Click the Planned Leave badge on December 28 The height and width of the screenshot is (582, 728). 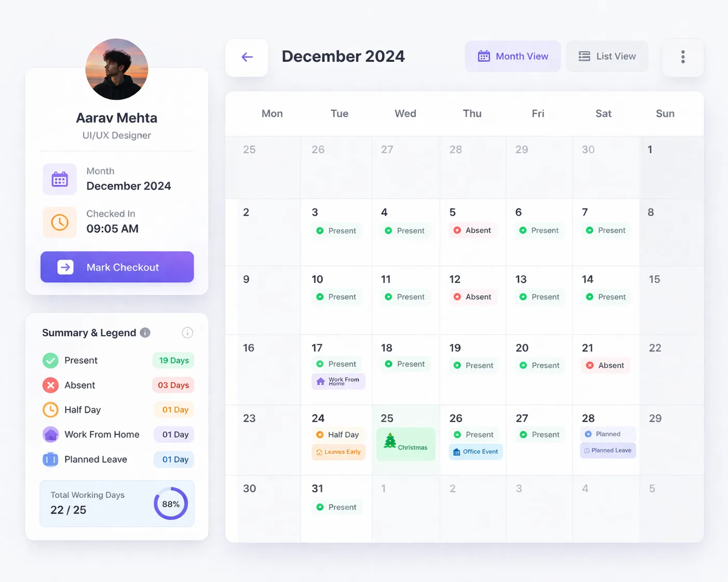608,450
